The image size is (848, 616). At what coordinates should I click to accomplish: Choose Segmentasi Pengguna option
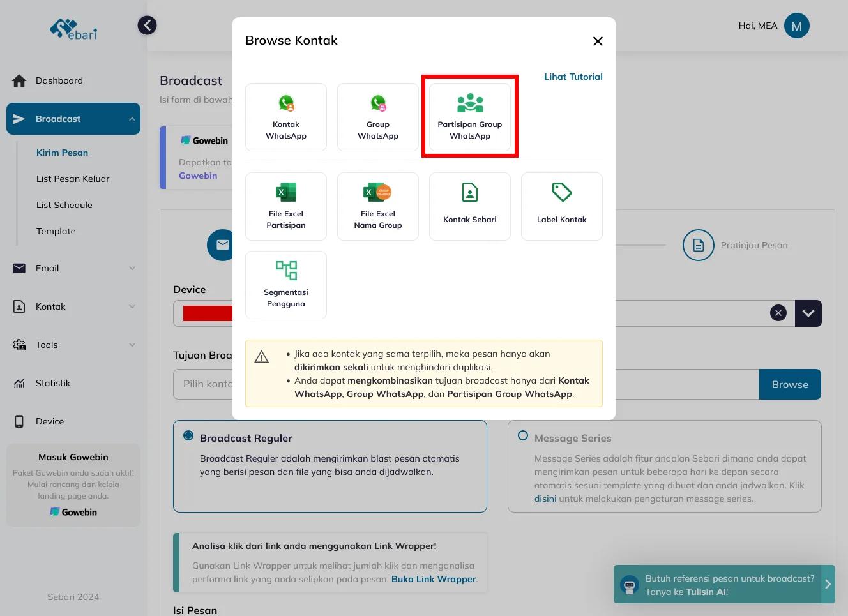[x=286, y=285]
